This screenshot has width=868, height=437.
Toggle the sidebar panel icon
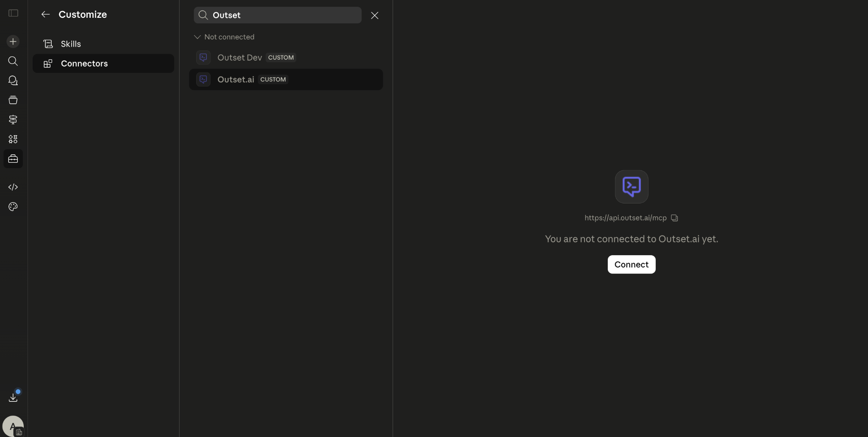[13, 13]
